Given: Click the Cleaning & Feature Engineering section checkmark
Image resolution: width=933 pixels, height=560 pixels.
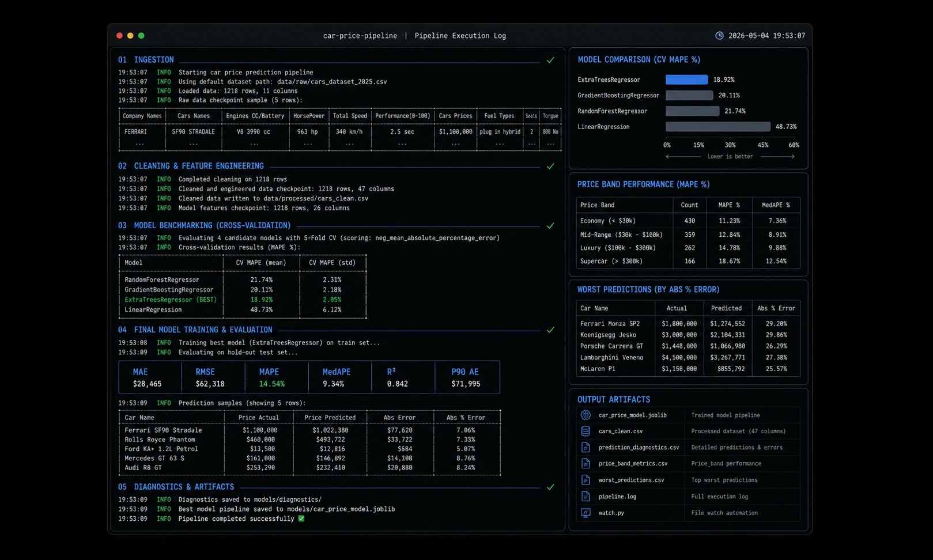Looking at the screenshot, I should (x=550, y=166).
